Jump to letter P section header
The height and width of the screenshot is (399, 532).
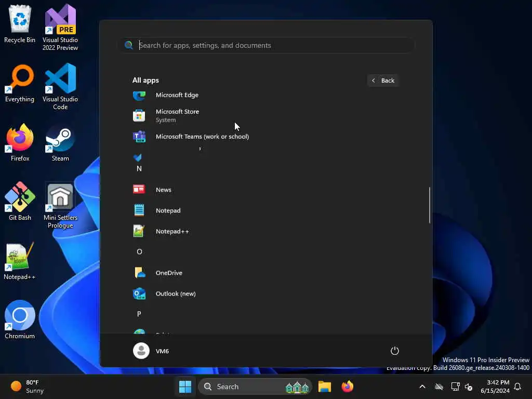click(139, 314)
